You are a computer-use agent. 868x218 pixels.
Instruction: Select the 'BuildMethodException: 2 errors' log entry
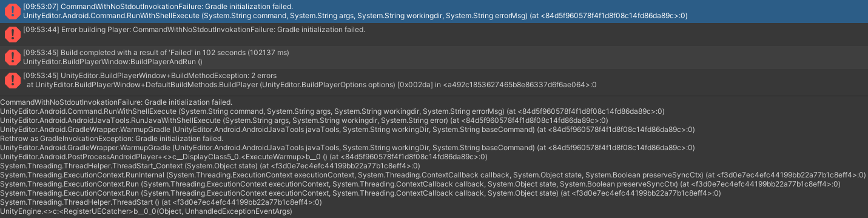(434, 81)
